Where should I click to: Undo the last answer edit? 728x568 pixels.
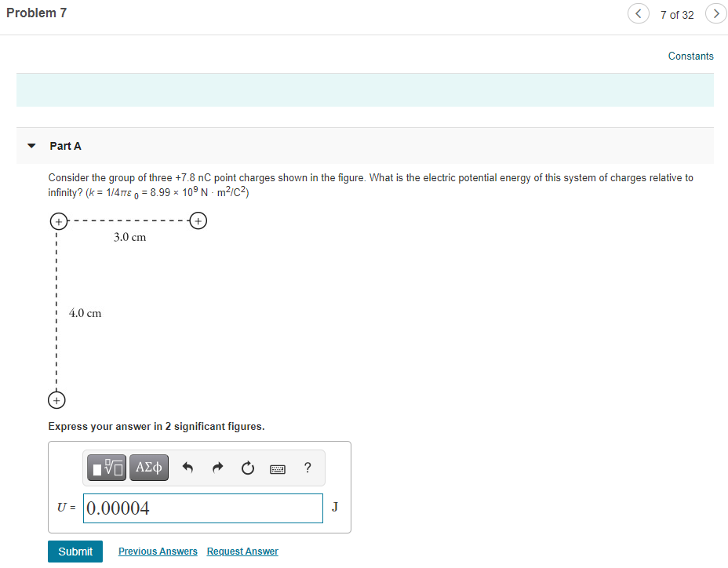pos(187,468)
